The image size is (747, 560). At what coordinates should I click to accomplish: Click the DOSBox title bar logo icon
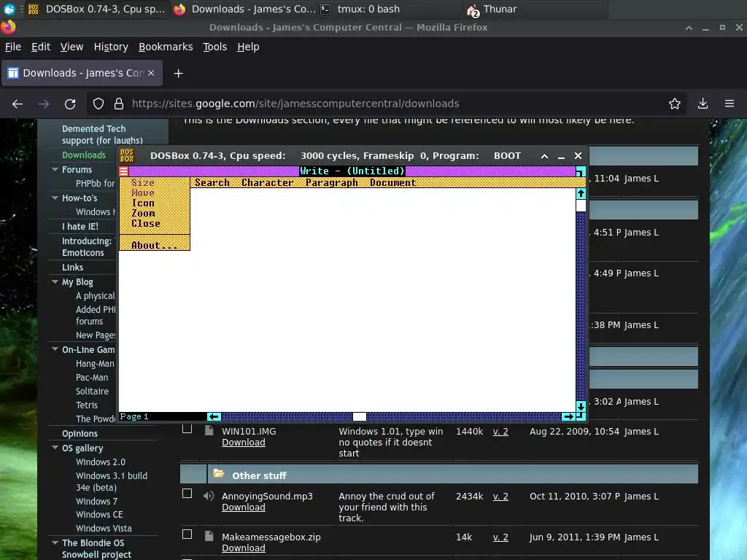coord(127,156)
